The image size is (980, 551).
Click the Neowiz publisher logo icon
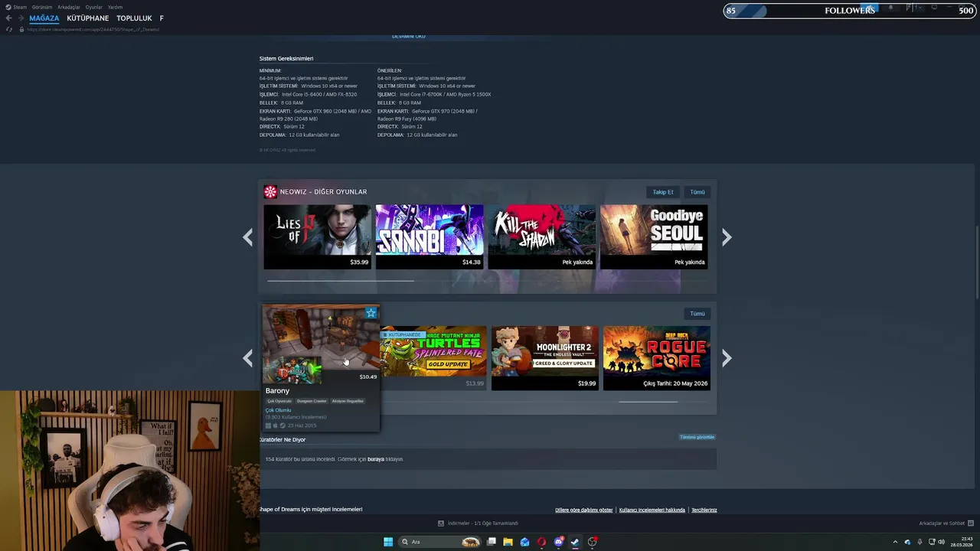pos(270,192)
